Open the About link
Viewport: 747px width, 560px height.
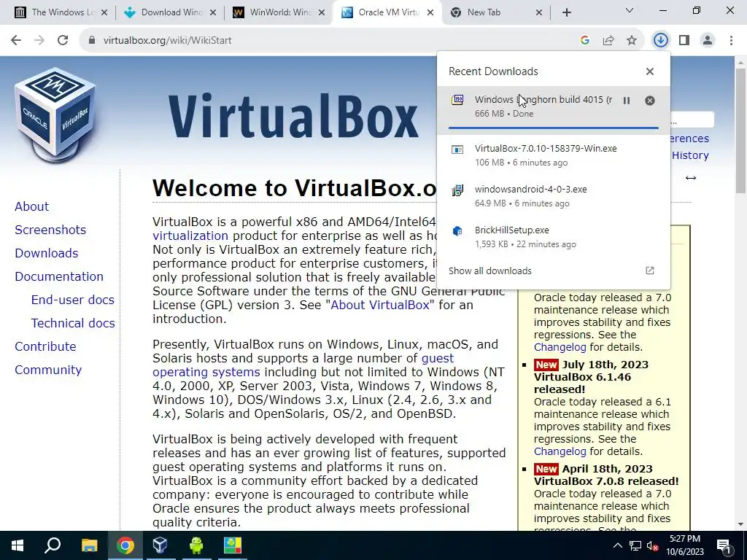pyautogui.click(x=31, y=206)
